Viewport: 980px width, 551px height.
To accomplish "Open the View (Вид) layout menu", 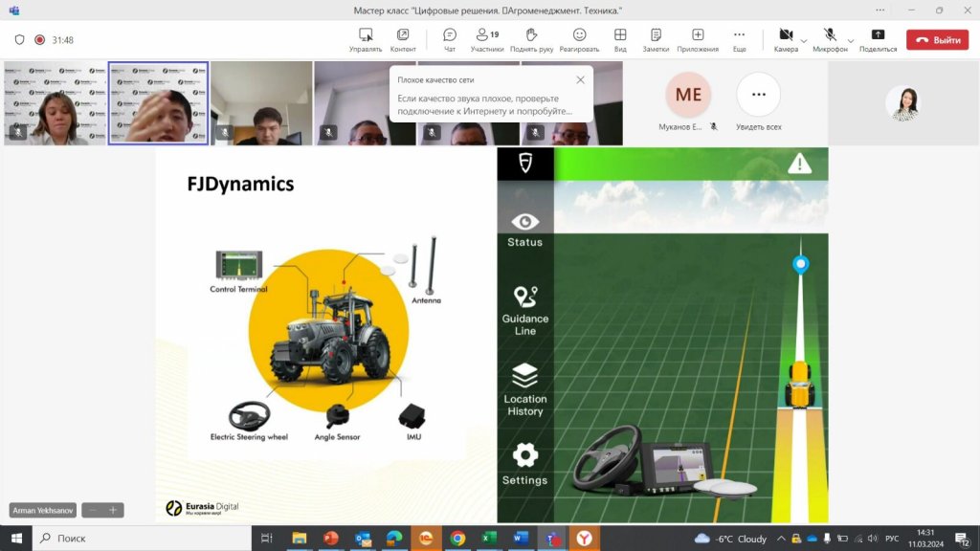I will 620,39.
